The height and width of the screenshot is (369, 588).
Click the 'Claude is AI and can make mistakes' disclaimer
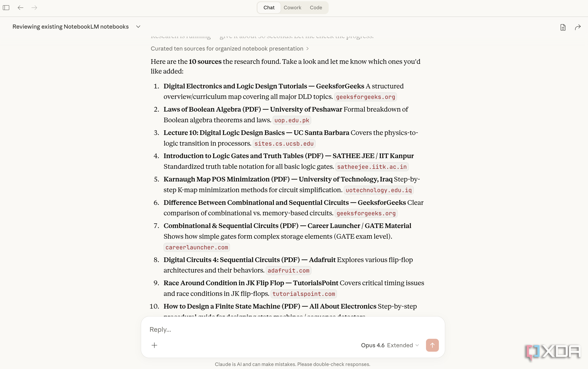(x=292, y=364)
